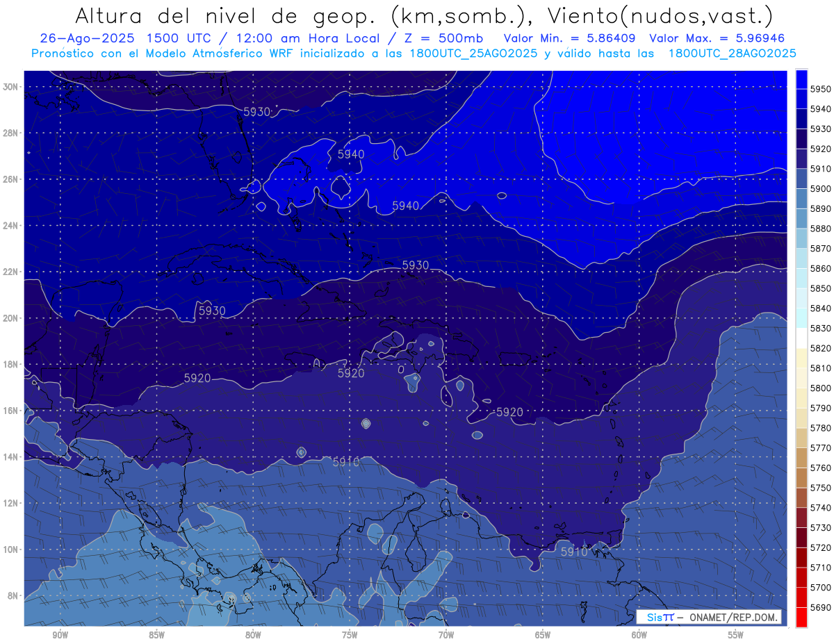Click the 65W longitude axis label

543,635
